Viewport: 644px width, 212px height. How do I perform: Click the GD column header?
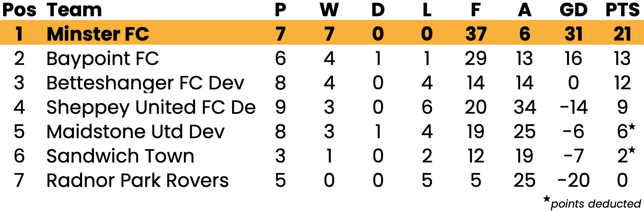pyautogui.click(x=573, y=10)
